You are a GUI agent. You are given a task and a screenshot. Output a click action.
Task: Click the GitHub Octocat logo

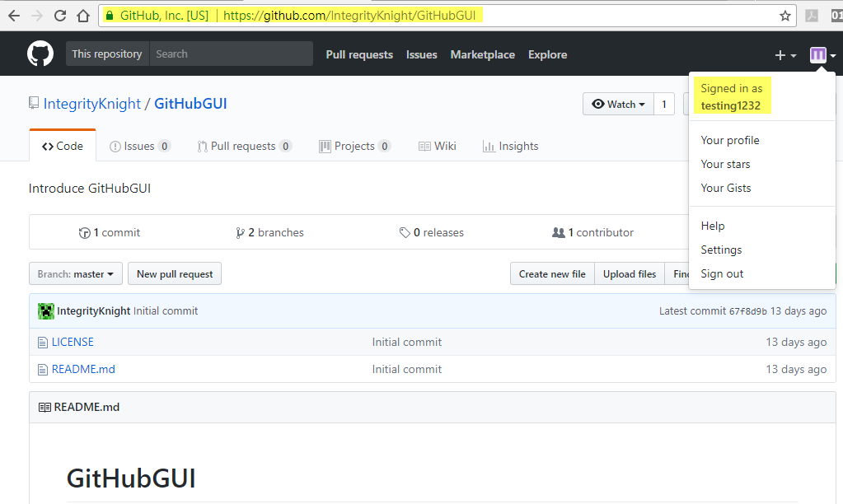coord(40,54)
